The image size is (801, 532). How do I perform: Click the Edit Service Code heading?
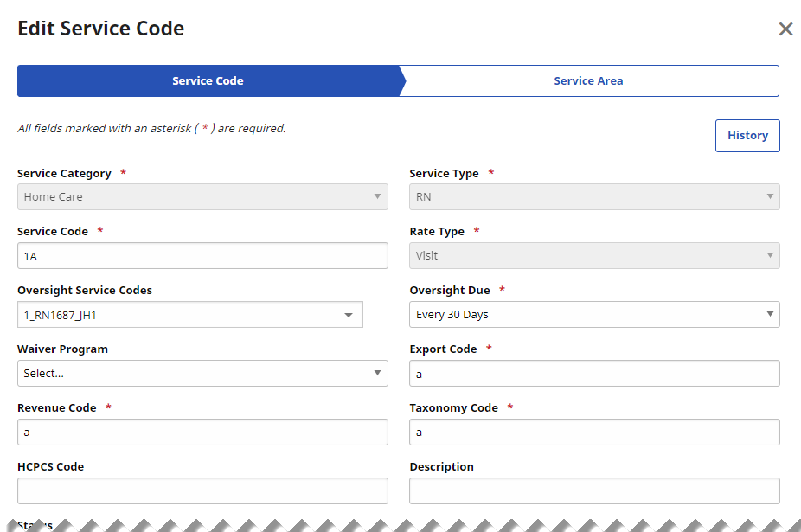click(x=101, y=29)
